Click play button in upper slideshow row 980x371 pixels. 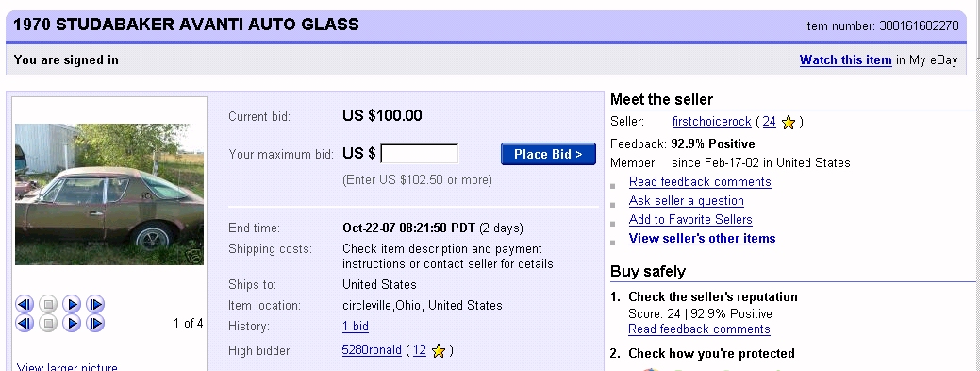click(x=72, y=305)
